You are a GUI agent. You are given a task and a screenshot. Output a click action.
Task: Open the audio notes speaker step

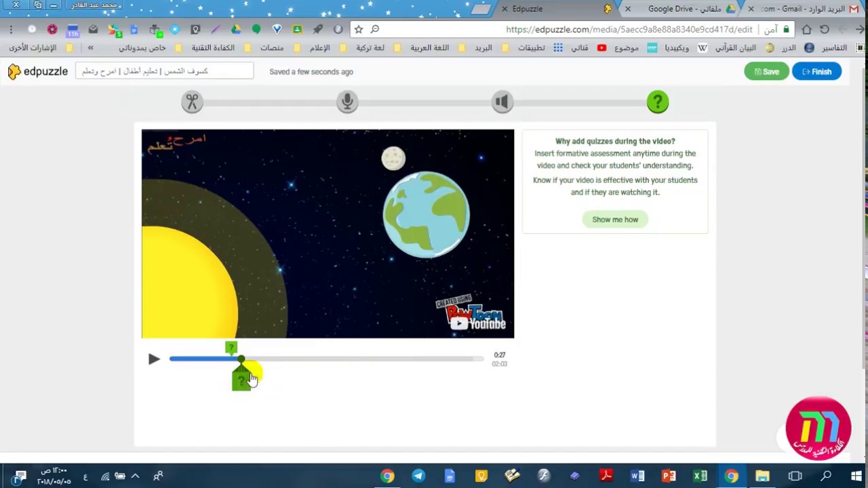pos(502,102)
